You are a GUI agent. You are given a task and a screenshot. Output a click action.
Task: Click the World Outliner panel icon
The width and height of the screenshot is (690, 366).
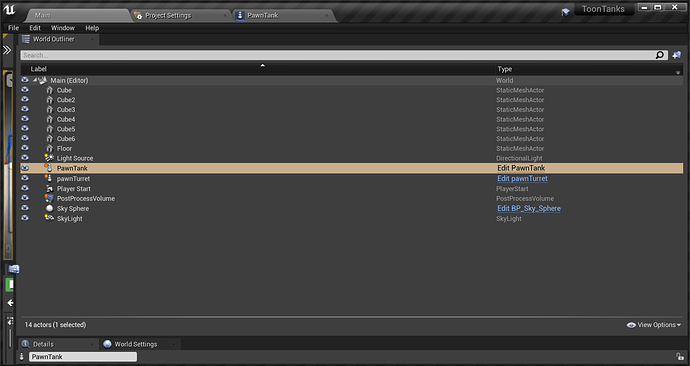(x=26, y=39)
